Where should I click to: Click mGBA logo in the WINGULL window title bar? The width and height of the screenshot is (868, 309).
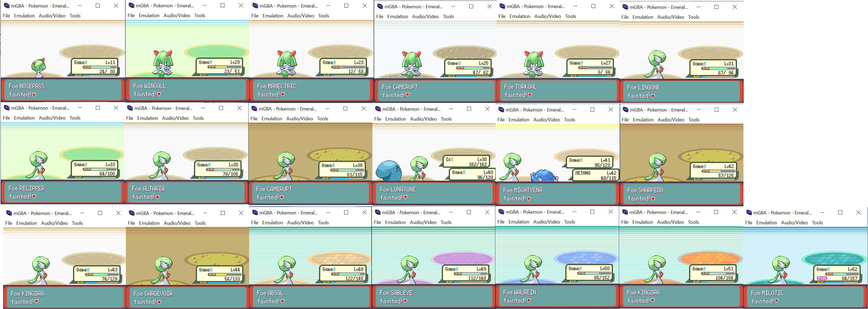(131, 5)
